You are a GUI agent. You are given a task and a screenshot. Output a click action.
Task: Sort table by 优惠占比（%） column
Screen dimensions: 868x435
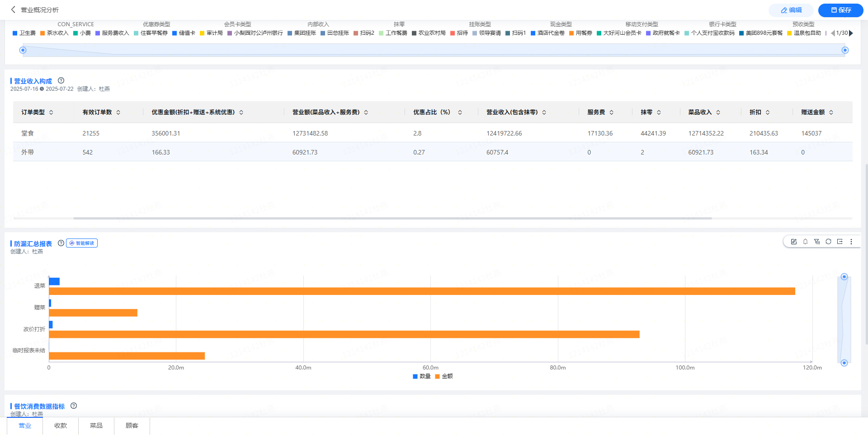460,112
